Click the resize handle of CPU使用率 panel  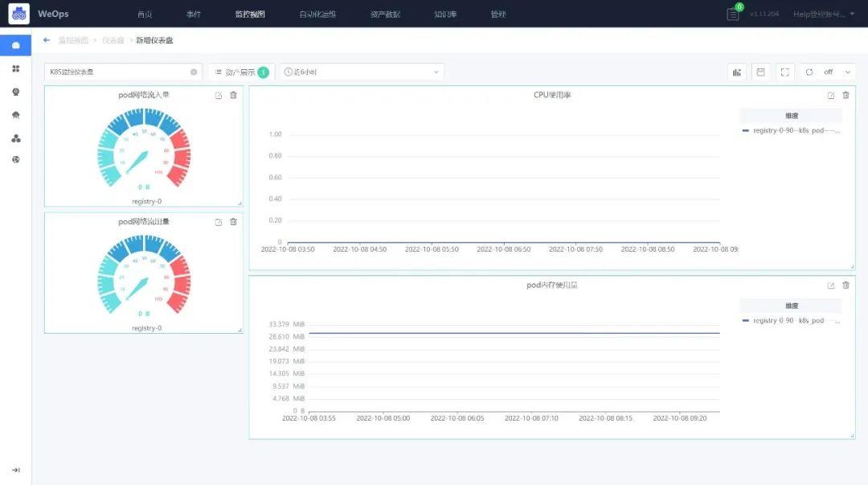coord(852,266)
